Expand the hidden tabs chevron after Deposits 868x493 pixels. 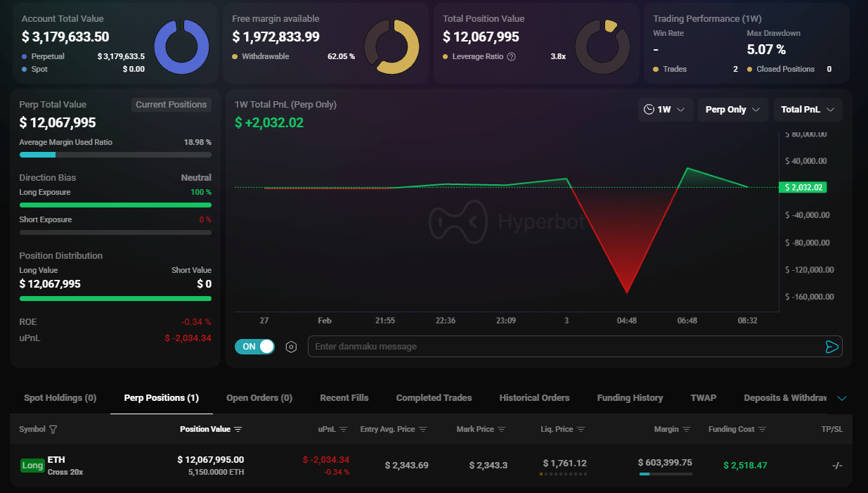[842, 398]
